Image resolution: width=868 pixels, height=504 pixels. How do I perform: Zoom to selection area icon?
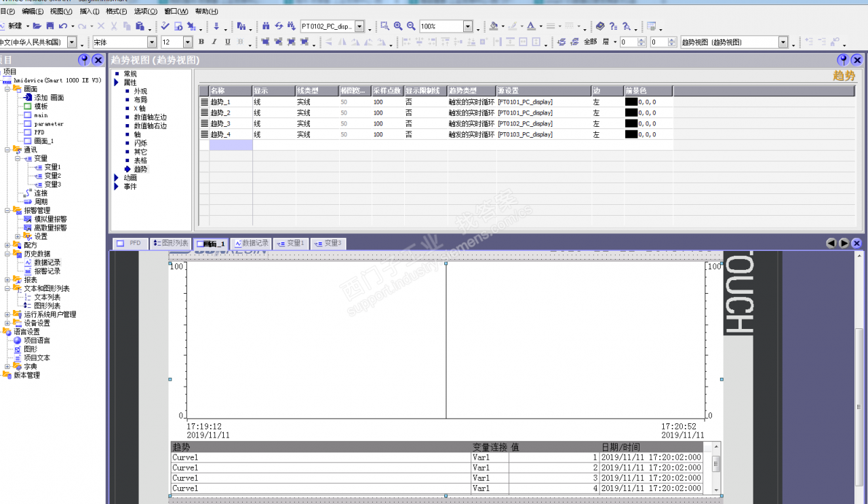pos(385,26)
